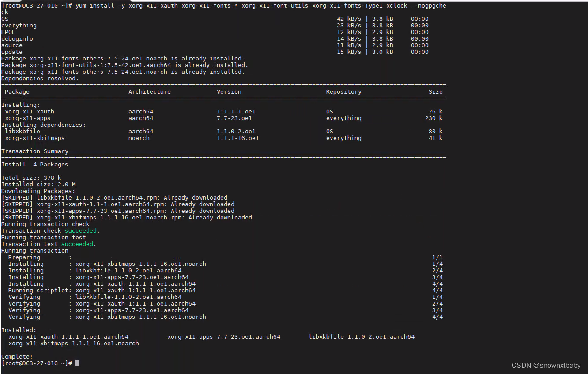Click 'Installing : xorg-x11-xbitmaps' progress line
588x374 pixels.
[225, 264]
